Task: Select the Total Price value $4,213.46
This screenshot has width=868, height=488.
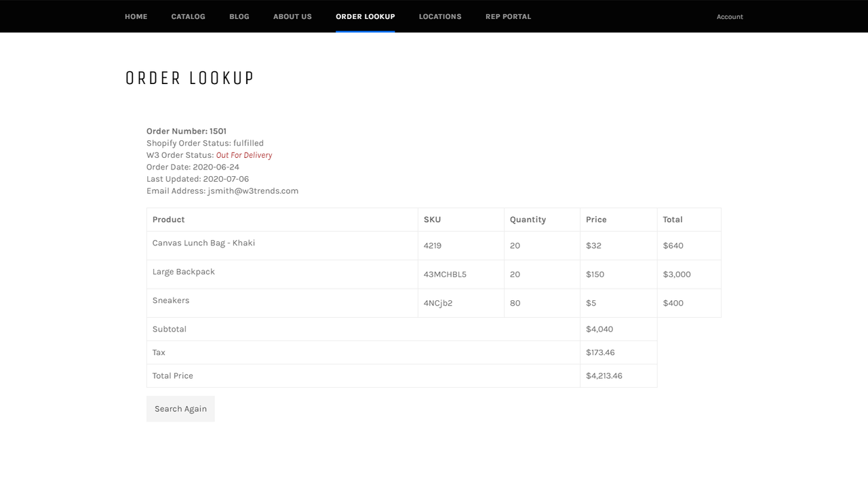Action: pyautogui.click(x=604, y=375)
